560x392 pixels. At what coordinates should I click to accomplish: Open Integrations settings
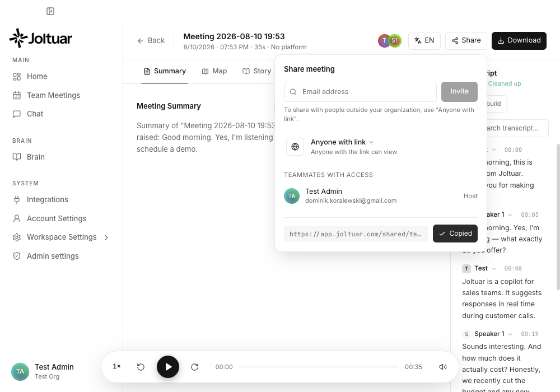47,199
